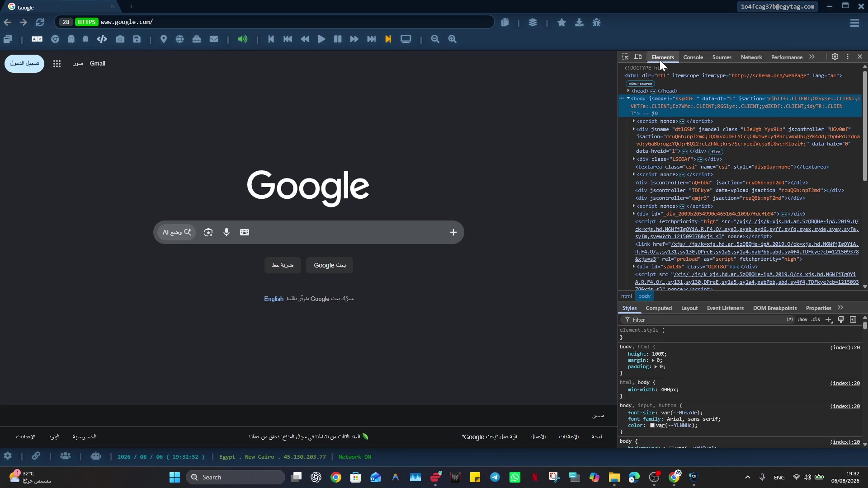Switch to the Sources tab
868x488 pixels.
pyautogui.click(x=722, y=57)
